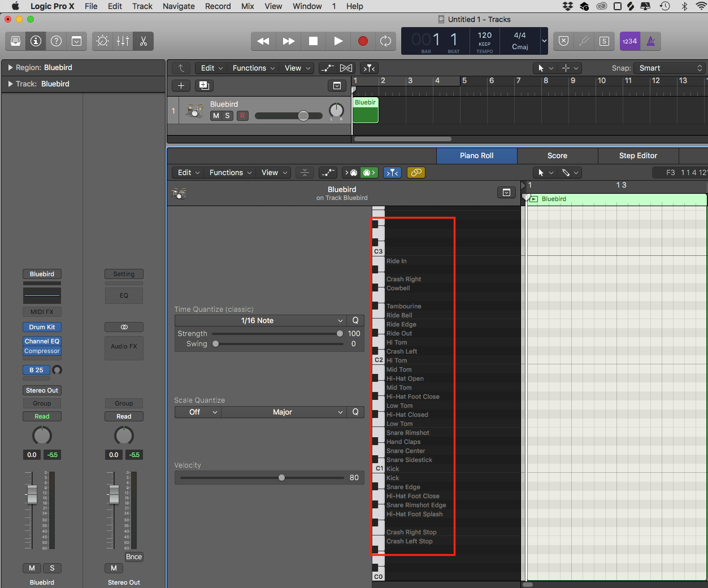Toggle Catch Playhead in Piano Roll

click(x=392, y=172)
